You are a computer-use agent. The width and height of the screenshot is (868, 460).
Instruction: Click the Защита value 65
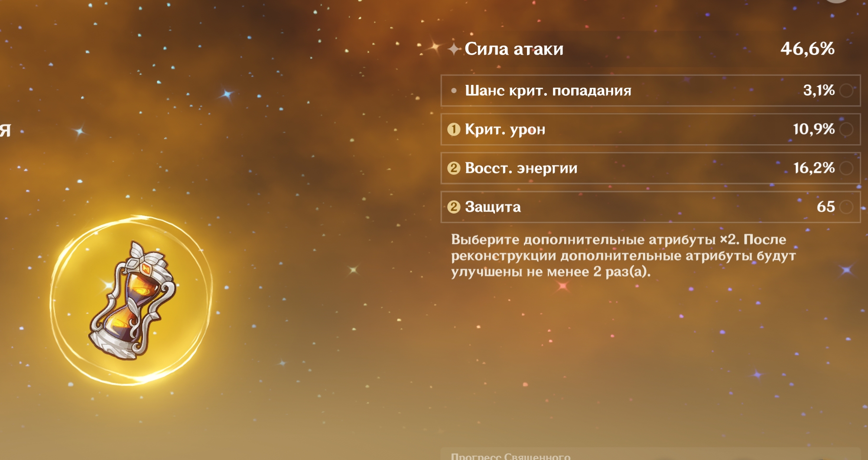click(x=826, y=207)
